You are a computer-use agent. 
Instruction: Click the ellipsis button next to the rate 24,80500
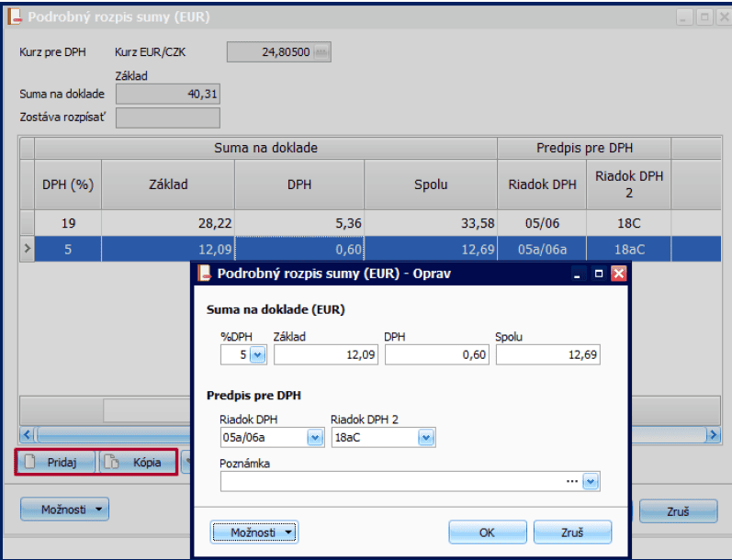pyautogui.click(x=321, y=51)
